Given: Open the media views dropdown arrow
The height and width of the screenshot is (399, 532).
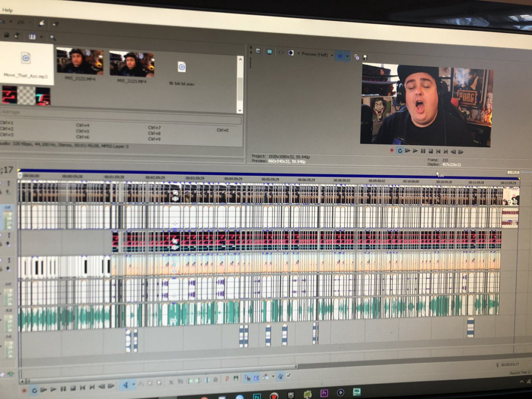Looking at the screenshot, I should pos(41,37).
